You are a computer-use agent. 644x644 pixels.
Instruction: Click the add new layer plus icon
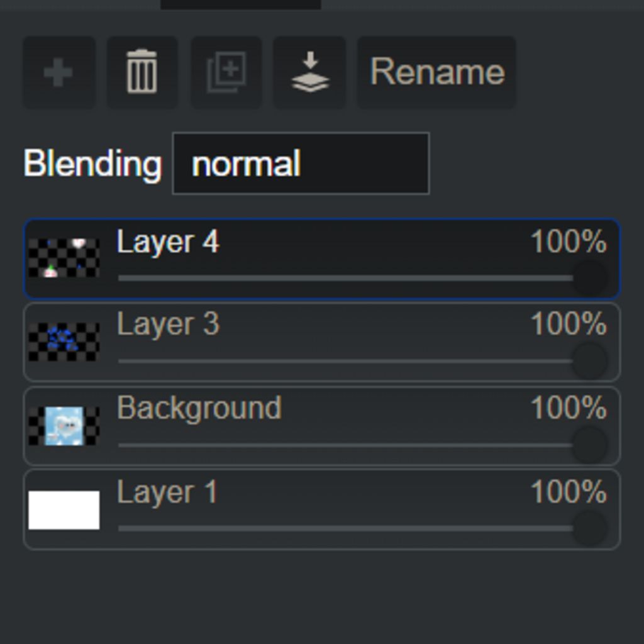coord(58,72)
